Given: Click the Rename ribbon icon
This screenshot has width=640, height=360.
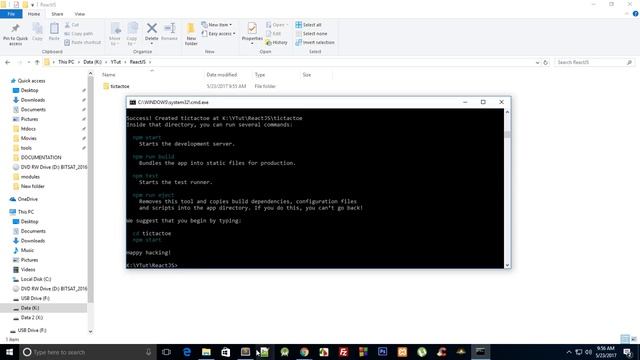Looking at the screenshot, I should tap(169, 29).
